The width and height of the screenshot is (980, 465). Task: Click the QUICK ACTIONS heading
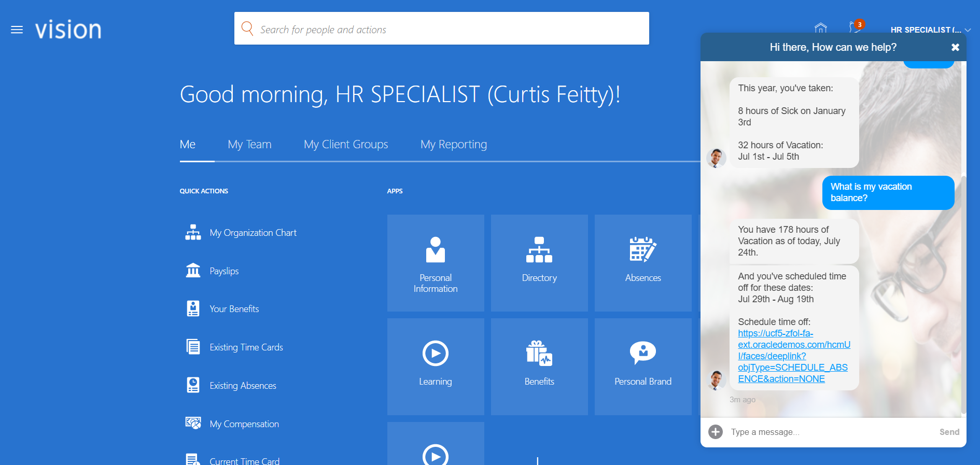point(204,191)
